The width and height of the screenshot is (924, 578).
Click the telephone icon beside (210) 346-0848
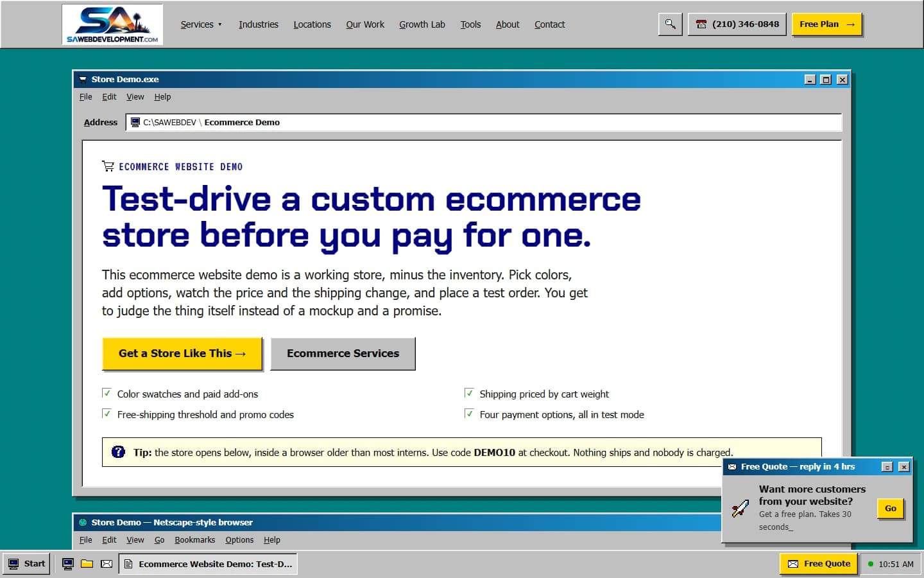[x=701, y=24]
